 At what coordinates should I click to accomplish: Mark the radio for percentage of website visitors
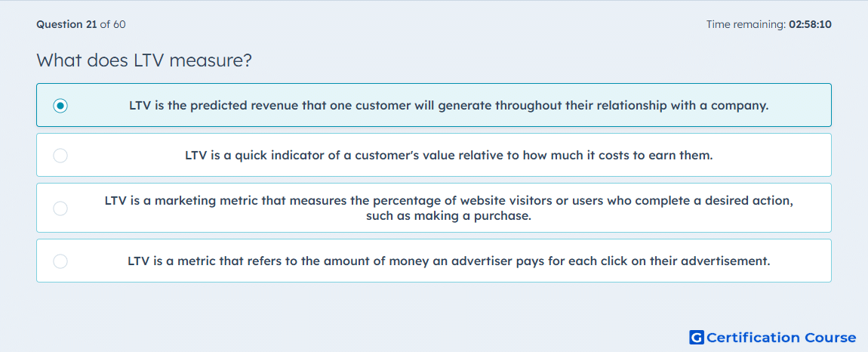60,208
